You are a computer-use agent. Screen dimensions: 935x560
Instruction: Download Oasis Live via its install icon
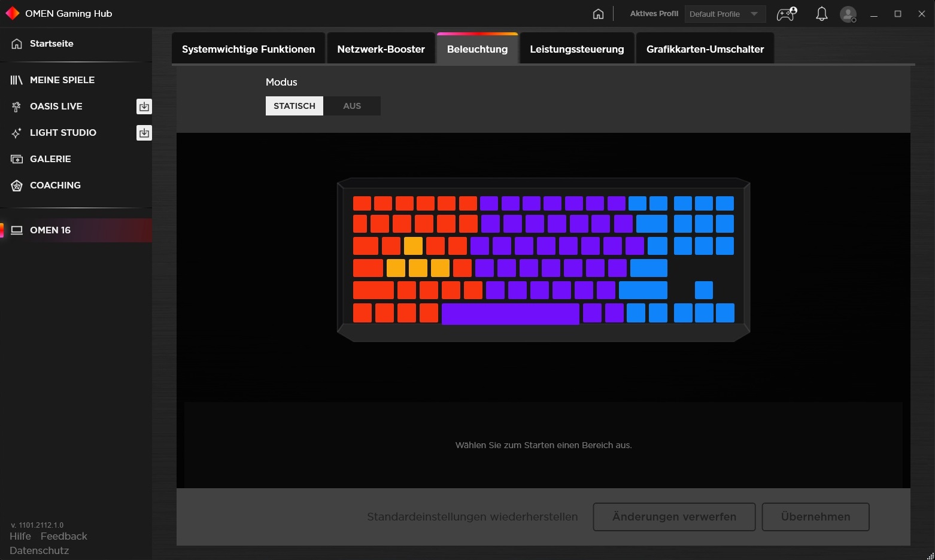coord(144,106)
